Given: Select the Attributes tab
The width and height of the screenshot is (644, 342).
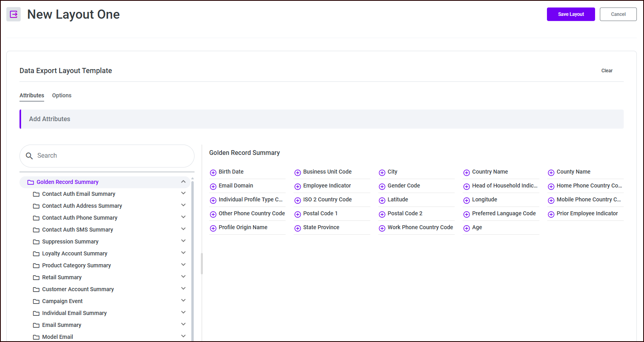Looking at the screenshot, I should coord(32,95).
